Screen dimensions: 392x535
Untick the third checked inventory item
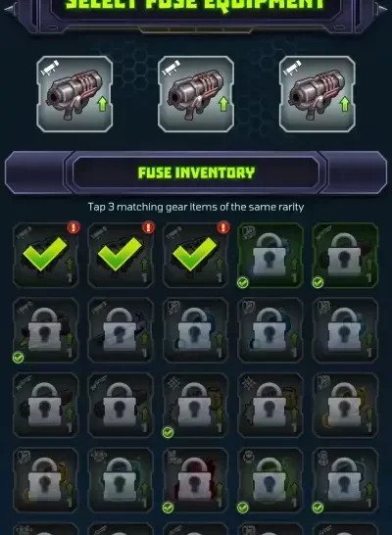tap(195, 255)
